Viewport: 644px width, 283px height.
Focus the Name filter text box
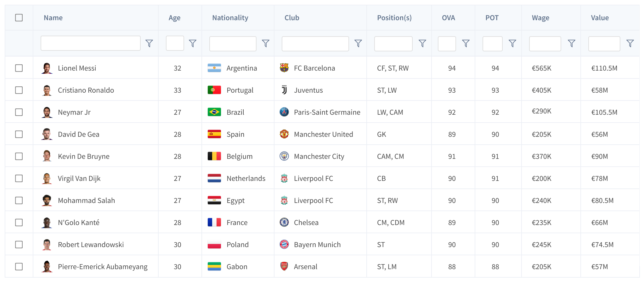tap(91, 43)
